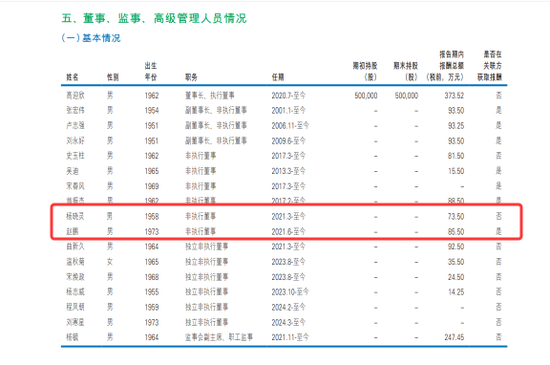Click the term cell 2006.11-至今
The height and width of the screenshot is (365, 550).
[x=290, y=126]
